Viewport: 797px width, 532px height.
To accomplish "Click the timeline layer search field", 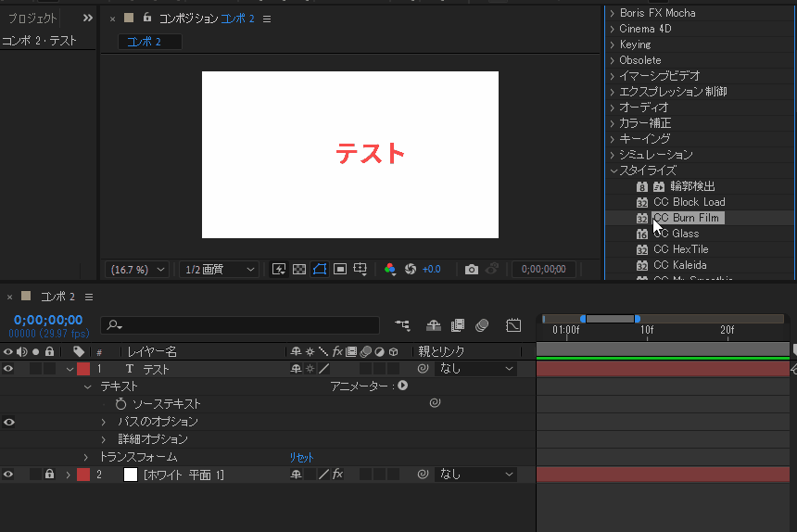I will pyautogui.click(x=240, y=325).
